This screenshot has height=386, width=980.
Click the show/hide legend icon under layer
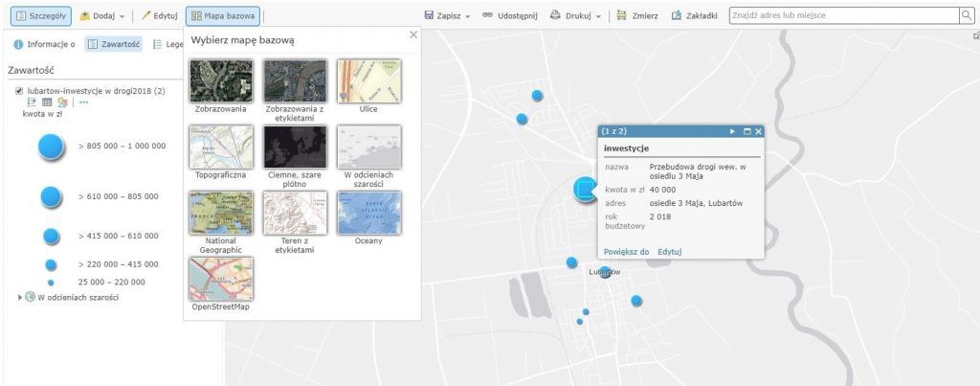point(32,102)
